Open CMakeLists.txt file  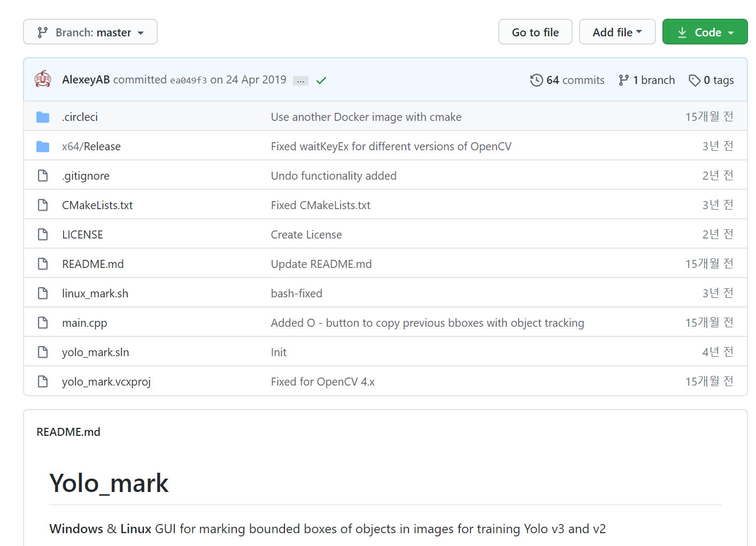tap(97, 205)
